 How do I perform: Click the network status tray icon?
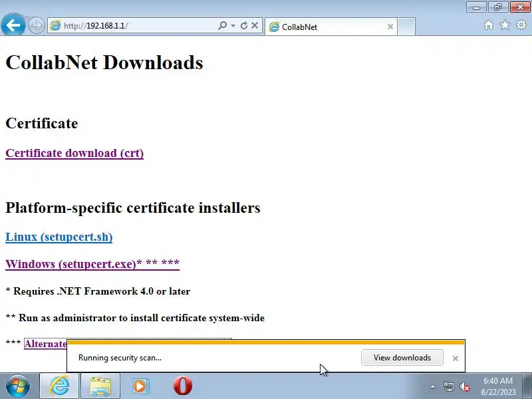448,386
